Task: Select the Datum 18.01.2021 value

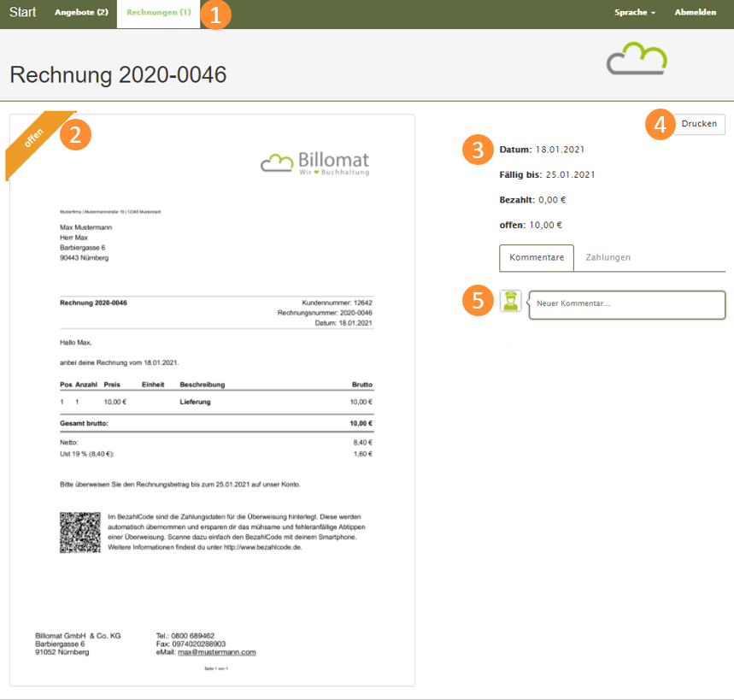Action: pyautogui.click(x=560, y=150)
